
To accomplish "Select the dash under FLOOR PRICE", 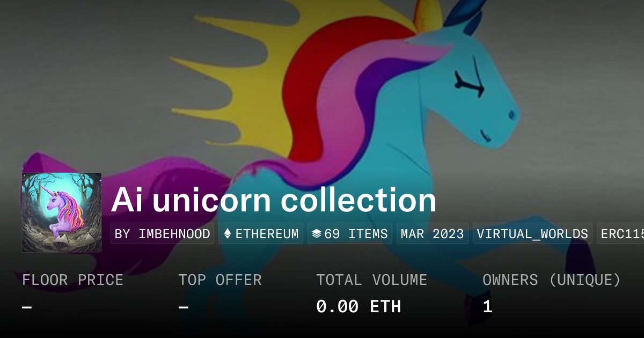I will (x=27, y=307).
